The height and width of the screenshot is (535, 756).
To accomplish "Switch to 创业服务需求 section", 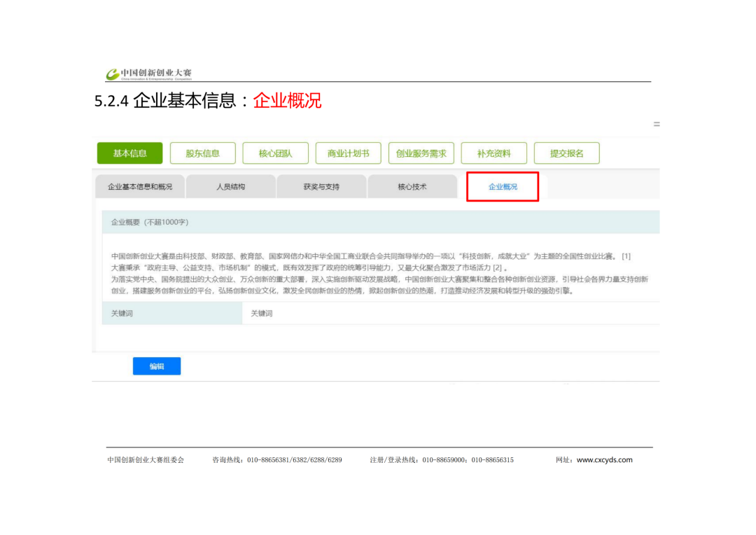I will point(421,153).
